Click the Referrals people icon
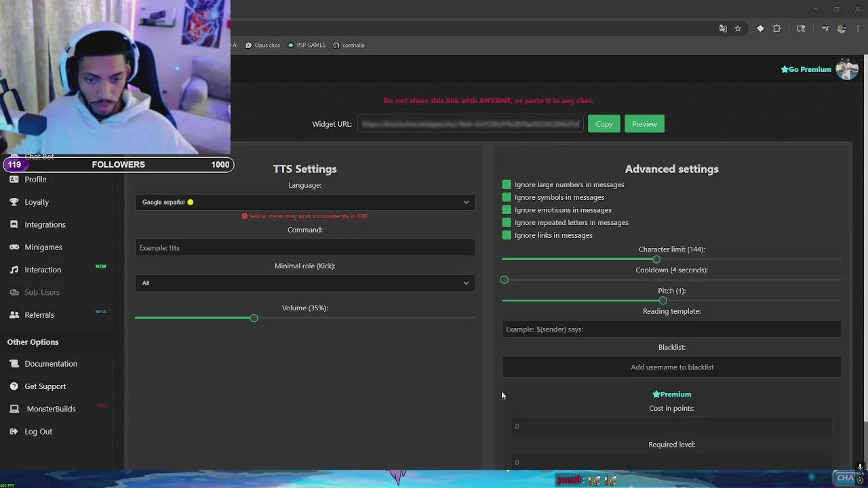 point(14,315)
